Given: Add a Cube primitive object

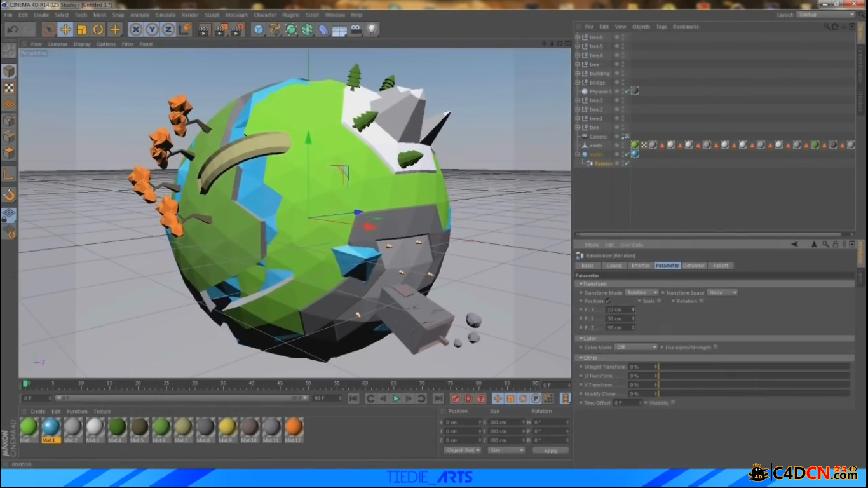Looking at the screenshot, I should (x=259, y=29).
